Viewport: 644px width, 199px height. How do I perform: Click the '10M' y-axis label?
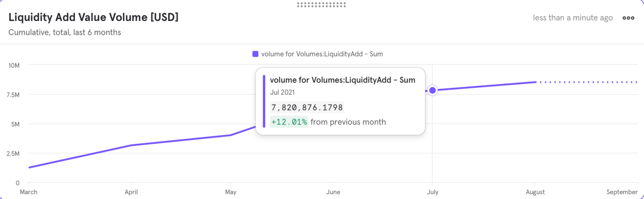(14, 65)
